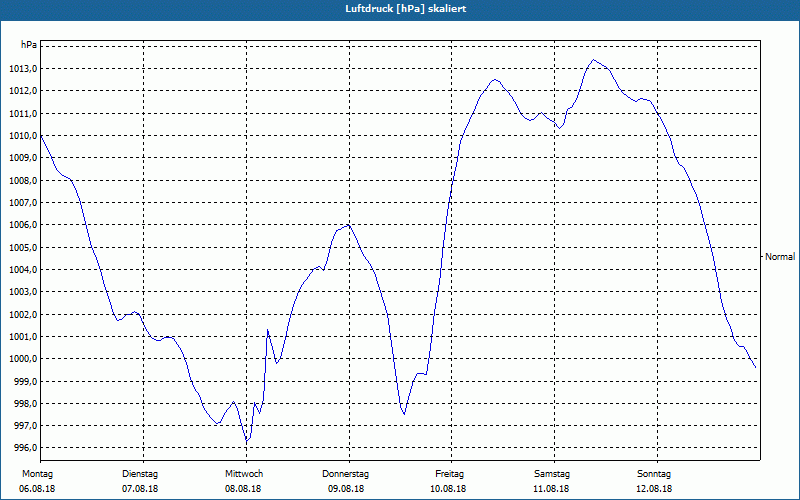Viewport: 800px width, 500px height.
Task: Click the date 08.08.18
Action: (x=243, y=489)
